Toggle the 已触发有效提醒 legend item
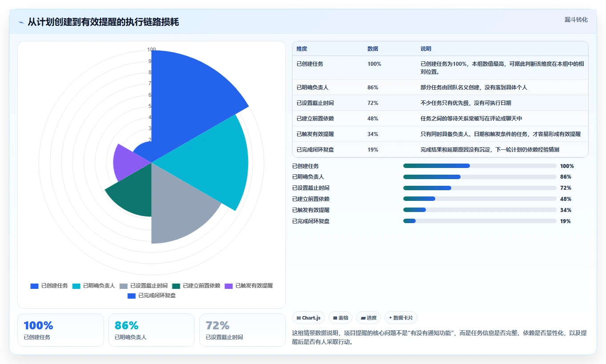This screenshot has height=364, width=606. click(249, 286)
